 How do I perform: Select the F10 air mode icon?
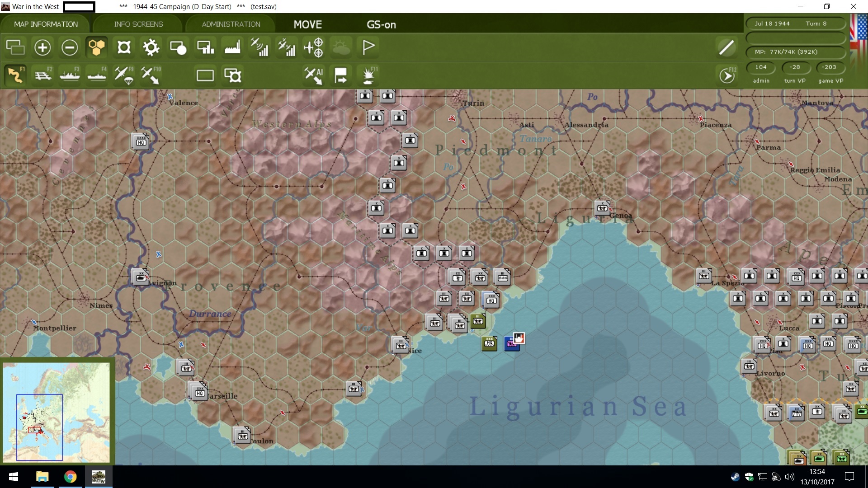coord(151,75)
